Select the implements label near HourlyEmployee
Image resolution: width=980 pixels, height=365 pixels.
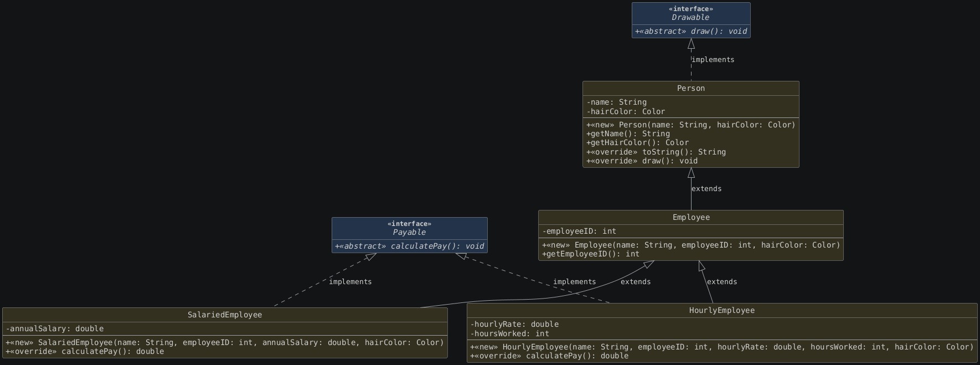575,282
